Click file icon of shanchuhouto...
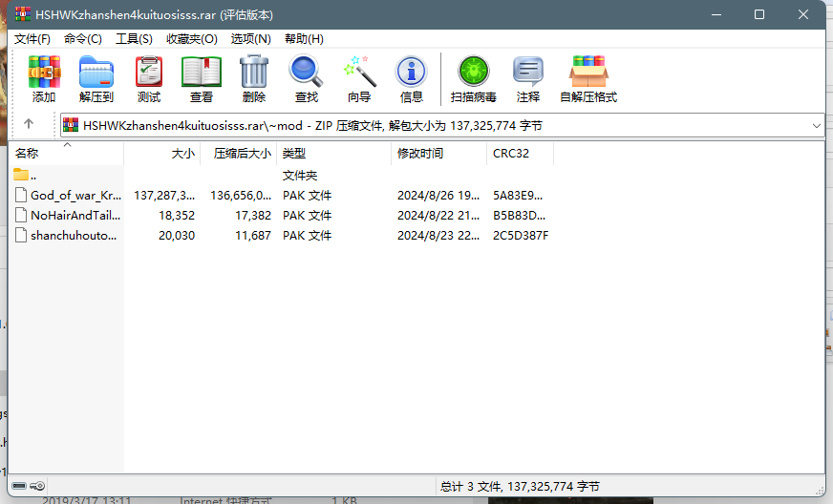 coord(21,235)
